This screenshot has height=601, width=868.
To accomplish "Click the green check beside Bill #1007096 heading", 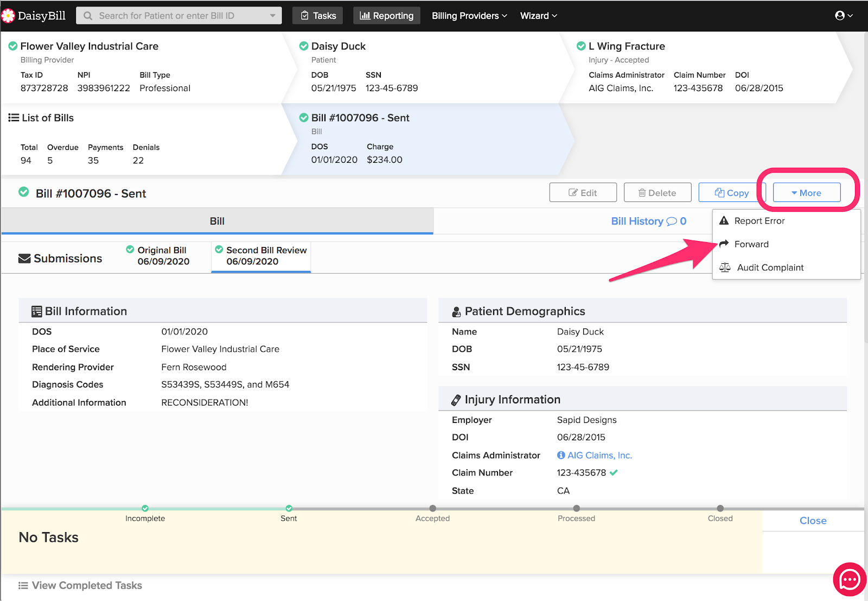I will click(24, 192).
